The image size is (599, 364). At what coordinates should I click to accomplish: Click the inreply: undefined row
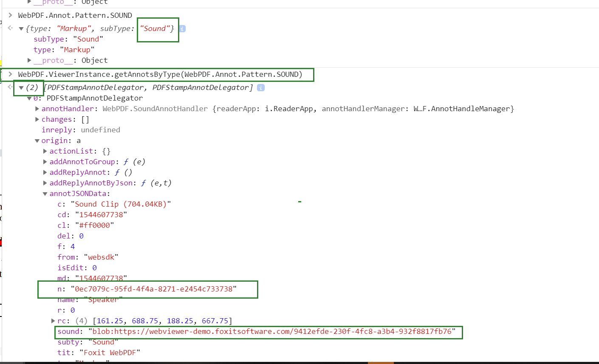(x=81, y=130)
